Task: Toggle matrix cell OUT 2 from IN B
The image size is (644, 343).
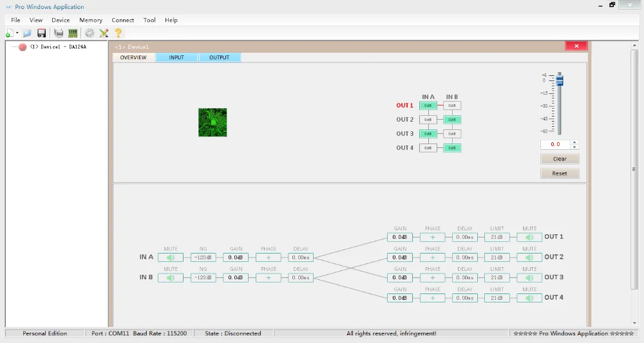Action: pyautogui.click(x=452, y=120)
